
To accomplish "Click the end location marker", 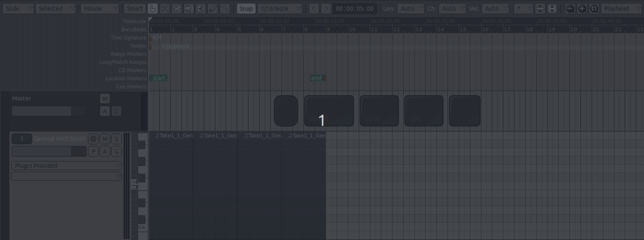I will click(317, 78).
